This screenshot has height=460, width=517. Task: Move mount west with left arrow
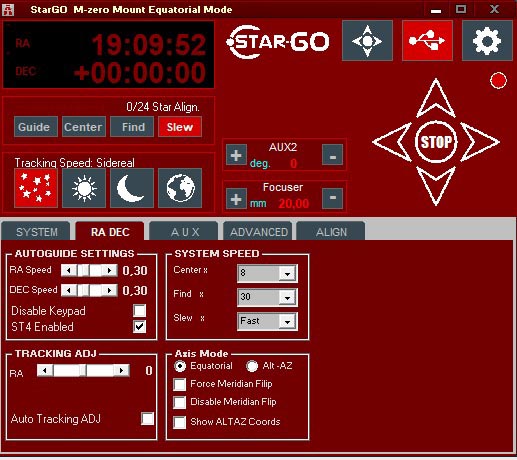coord(392,142)
